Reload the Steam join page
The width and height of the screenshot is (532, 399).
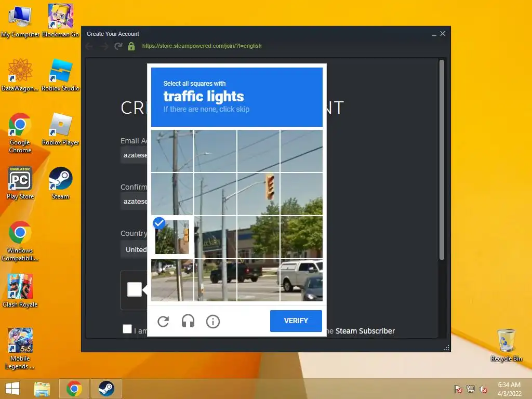click(118, 46)
